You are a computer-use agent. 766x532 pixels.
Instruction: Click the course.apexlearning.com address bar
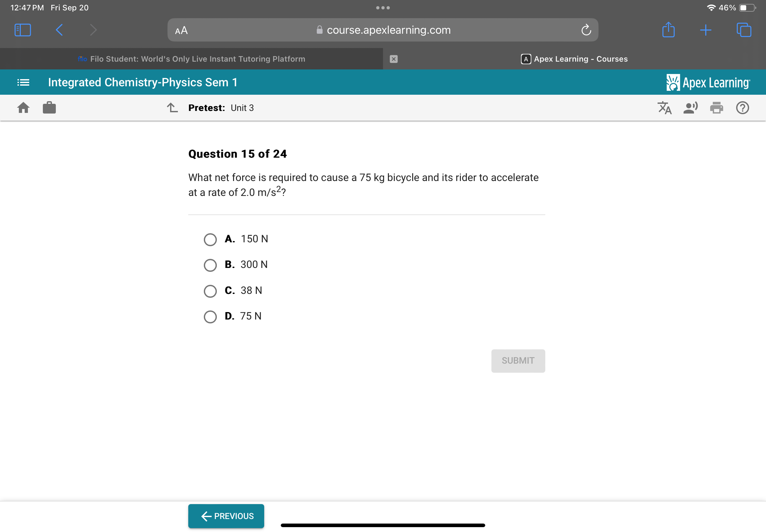(383, 30)
